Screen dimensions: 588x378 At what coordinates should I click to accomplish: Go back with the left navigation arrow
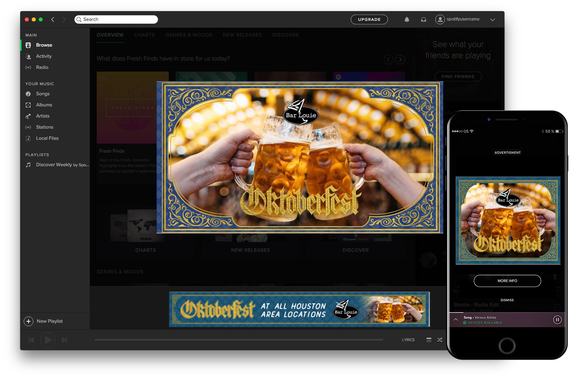[x=53, y=19]
